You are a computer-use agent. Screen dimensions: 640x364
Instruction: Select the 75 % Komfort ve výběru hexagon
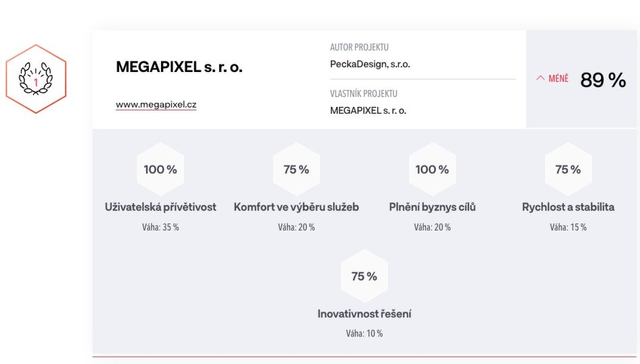click(296, 169)
